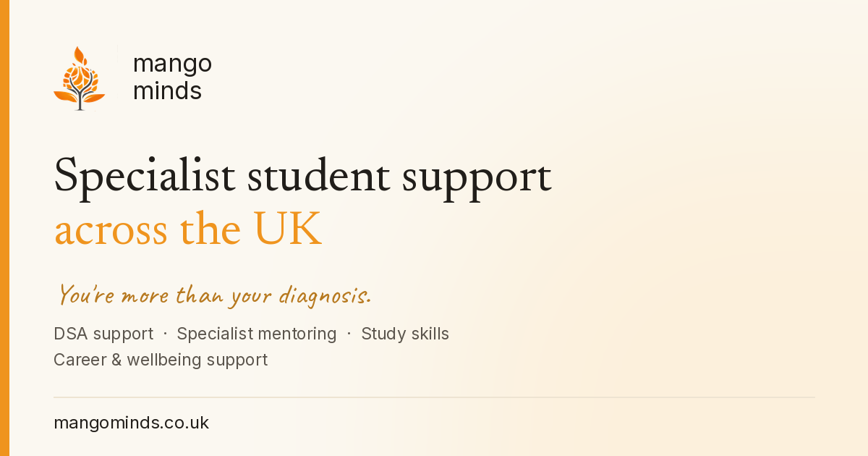Click the orange vertical stripe on left edge

4,228
